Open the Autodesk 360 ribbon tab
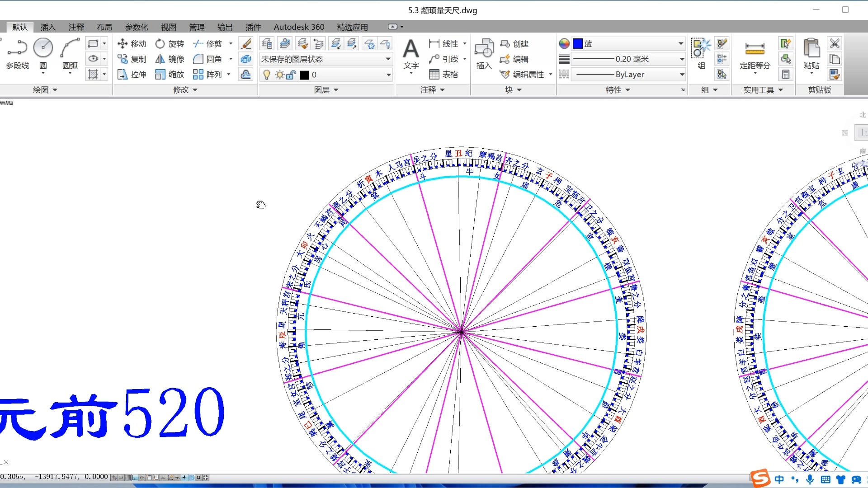Viewport: 868px width, 488px height. point(299,27)
